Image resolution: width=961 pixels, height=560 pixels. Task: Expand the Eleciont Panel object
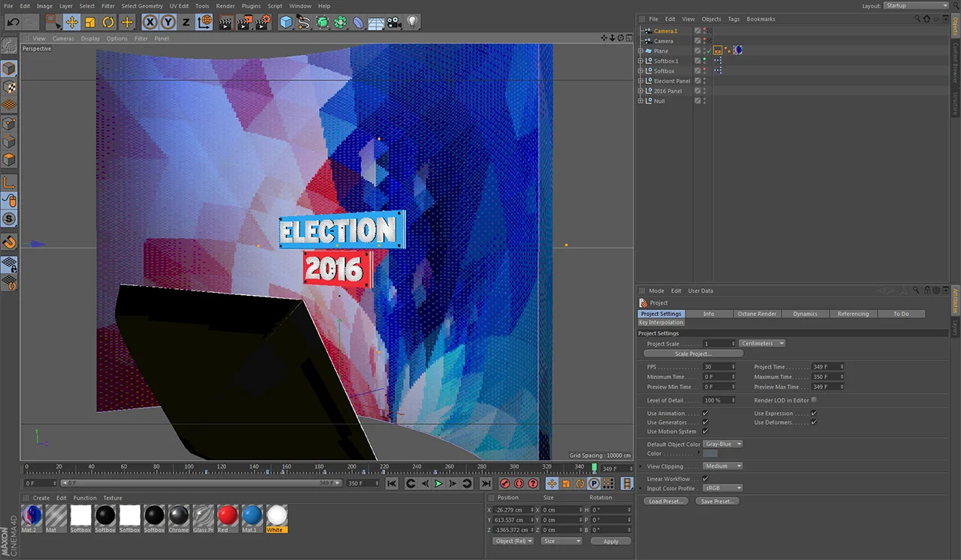point(640,81)
